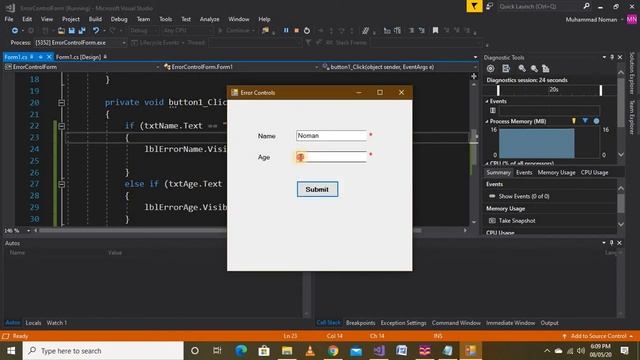Click the Visual Studio taskbar icon

[x=379, y=351]
